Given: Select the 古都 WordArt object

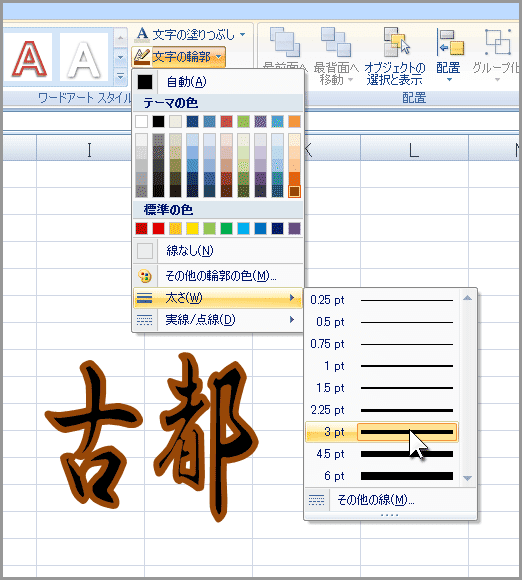Looking at the screenshot, I should pyautogui.click(x=152, y=436).
